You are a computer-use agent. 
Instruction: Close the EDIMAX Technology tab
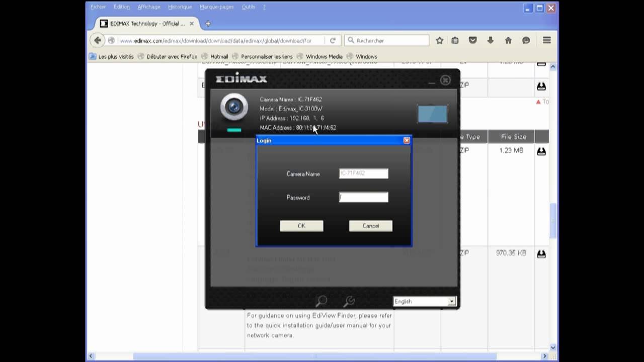192,24
